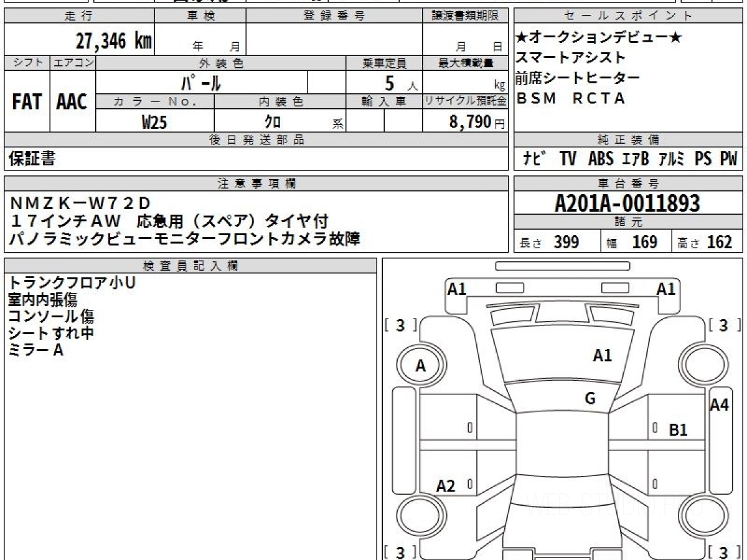
Task: Select the コンソール傷 note
Action: pos(51,317)
